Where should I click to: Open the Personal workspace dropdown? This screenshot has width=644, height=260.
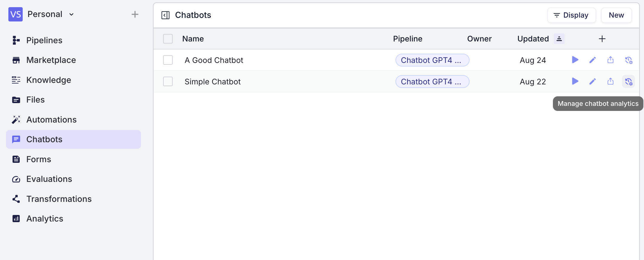pyautogui.click(x=71, y=14)
